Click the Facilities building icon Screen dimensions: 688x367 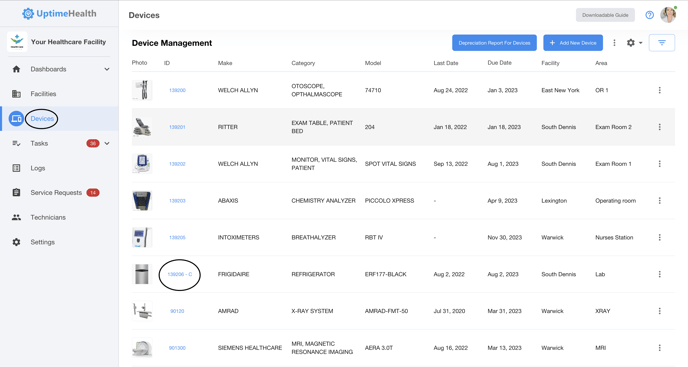16,94
